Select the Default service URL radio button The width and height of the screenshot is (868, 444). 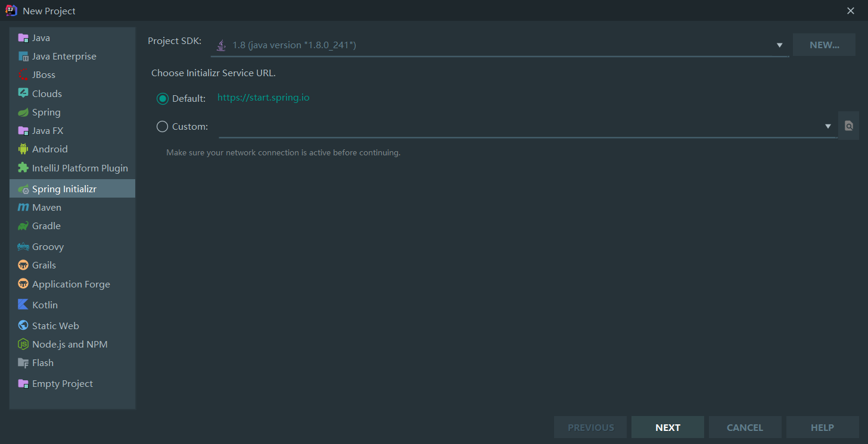163,99
